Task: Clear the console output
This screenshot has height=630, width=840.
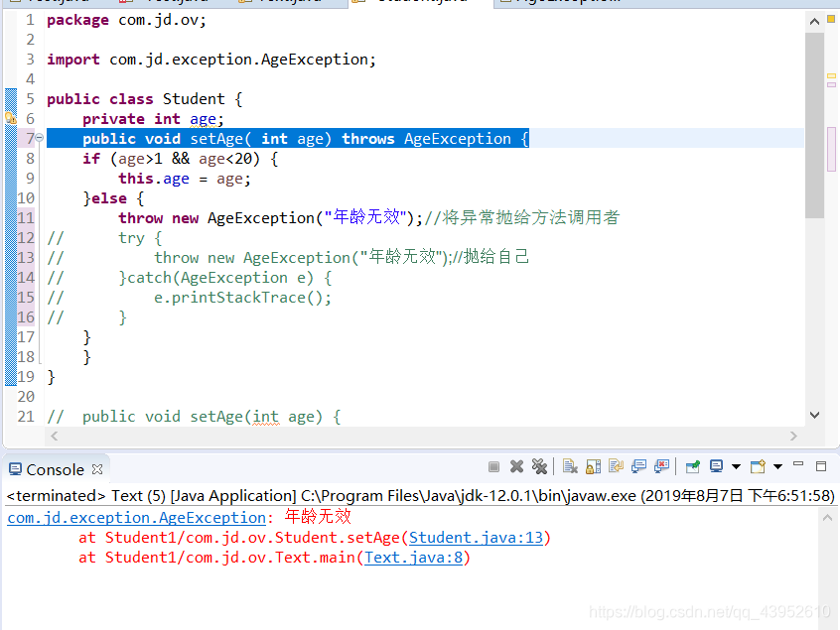Action: click(x=570, y=467)
